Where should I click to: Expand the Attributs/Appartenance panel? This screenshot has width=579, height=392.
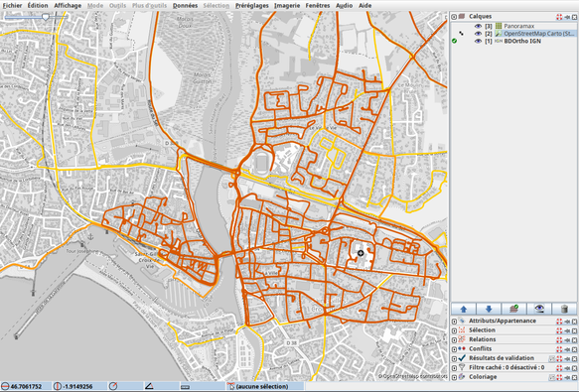pyautogui.click(x=454, y=322)
